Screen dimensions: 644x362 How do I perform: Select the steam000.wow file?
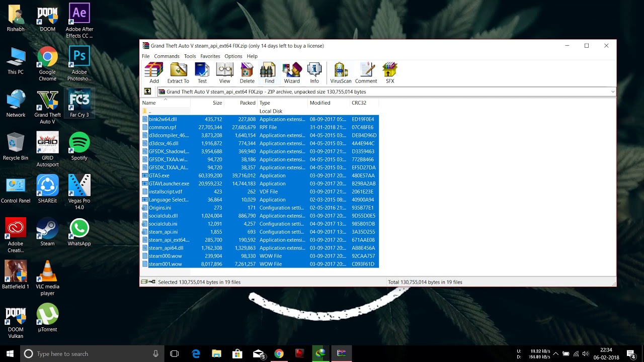click(260, 256)
